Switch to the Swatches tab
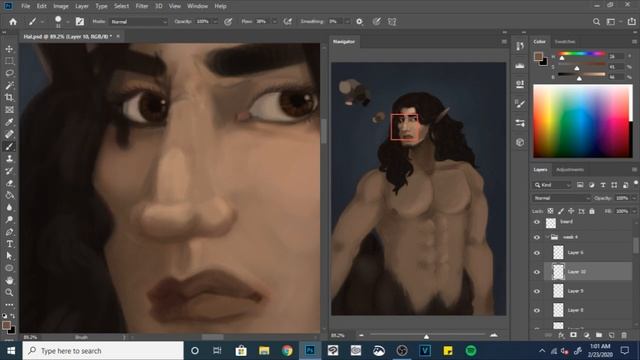The image size is (640, 360). pyautogui.click(x=565, y=42)
